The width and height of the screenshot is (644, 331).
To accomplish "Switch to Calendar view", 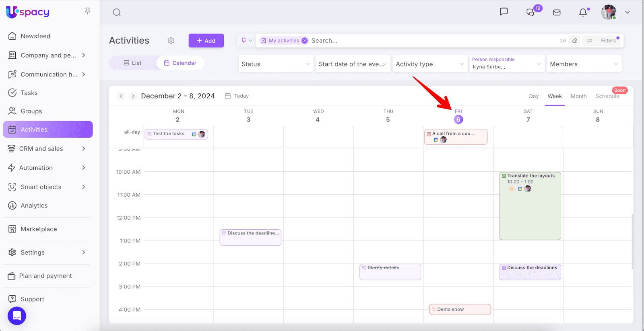I will [x=180, y=63].
